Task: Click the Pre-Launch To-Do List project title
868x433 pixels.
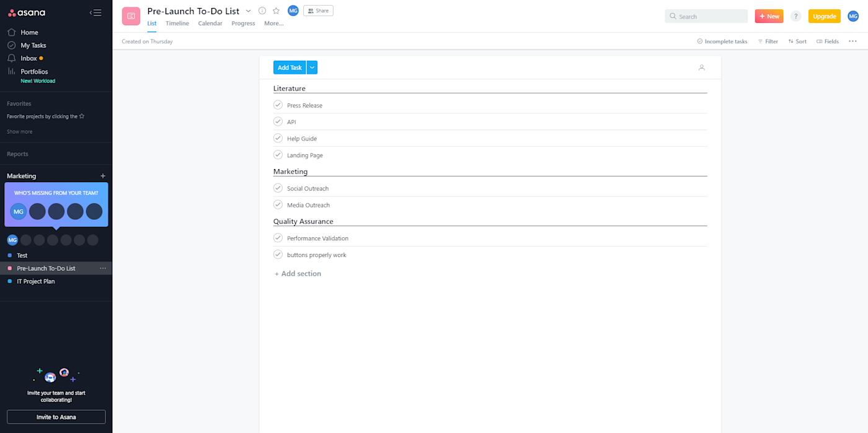Action: 193,11
